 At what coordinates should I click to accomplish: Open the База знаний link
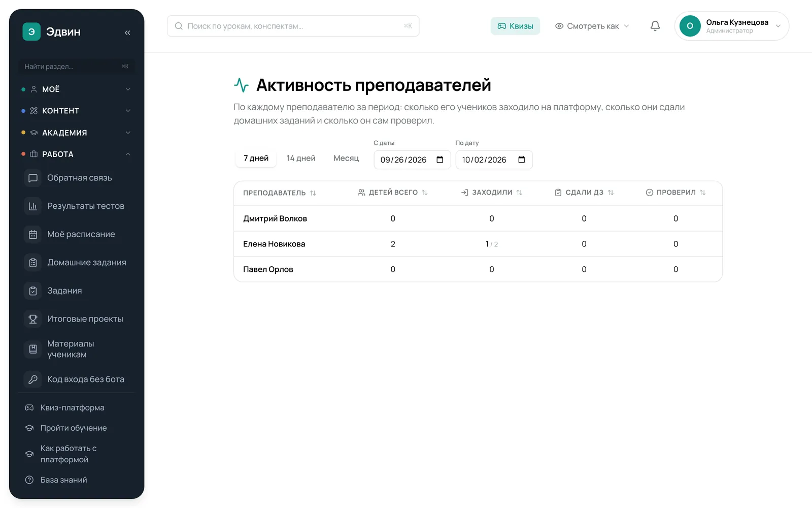(76, 480)
